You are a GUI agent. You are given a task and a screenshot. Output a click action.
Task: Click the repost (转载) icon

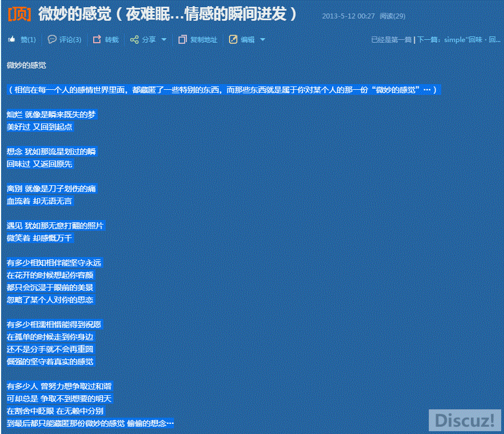click(97, 39)
